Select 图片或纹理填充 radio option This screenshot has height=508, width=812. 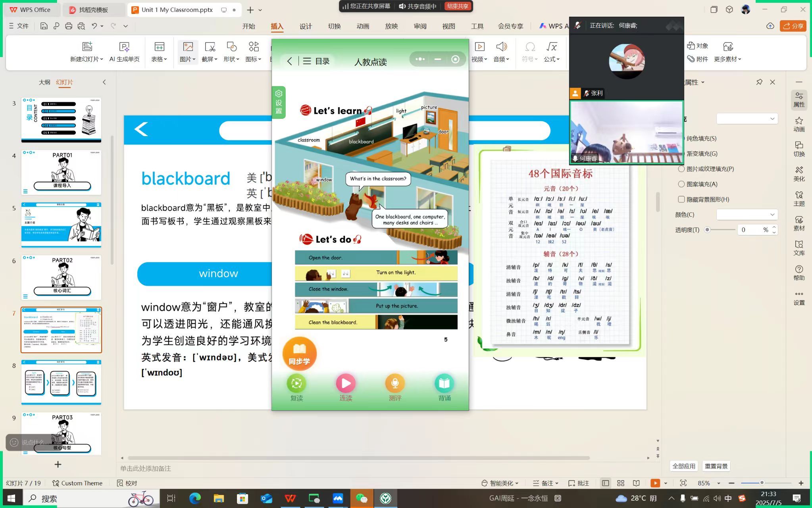pos(681,169)
